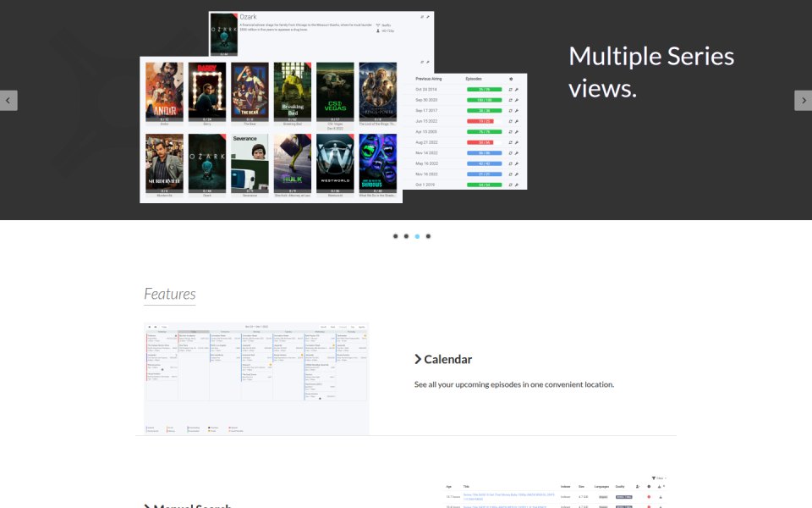Click wrench icon on the Sep 30 2023 row
The width and height of the screenshot is (812, 508).
coord(516,100)
